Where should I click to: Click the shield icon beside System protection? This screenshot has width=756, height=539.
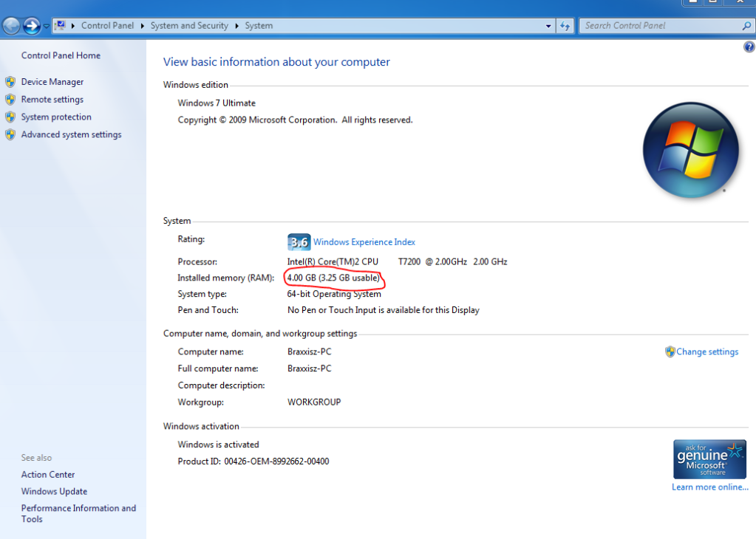point(10,117)
